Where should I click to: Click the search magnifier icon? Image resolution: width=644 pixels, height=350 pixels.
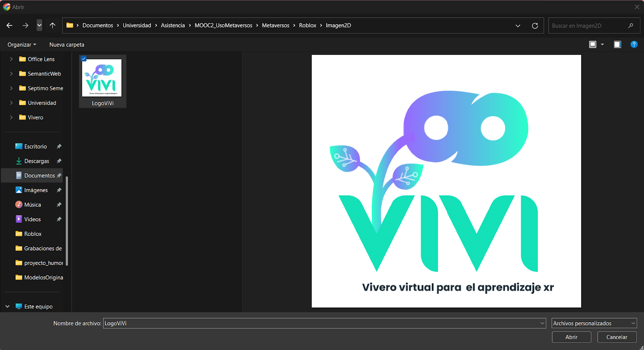(630, 26)
